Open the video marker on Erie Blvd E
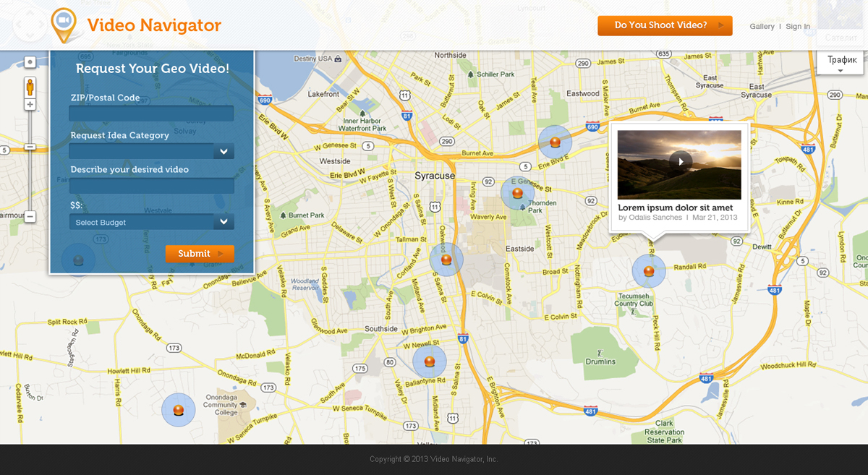868x475 pixels. click(555, 142)
